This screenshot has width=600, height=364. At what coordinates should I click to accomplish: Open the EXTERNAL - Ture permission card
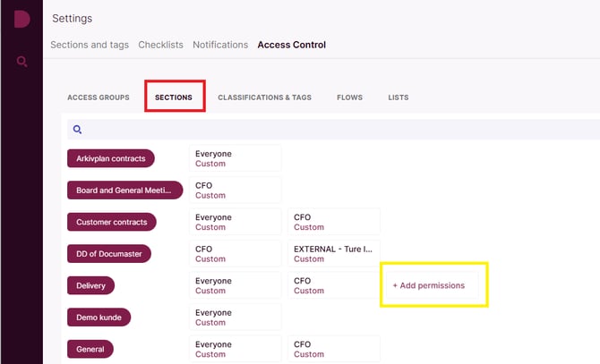point(334,254)
